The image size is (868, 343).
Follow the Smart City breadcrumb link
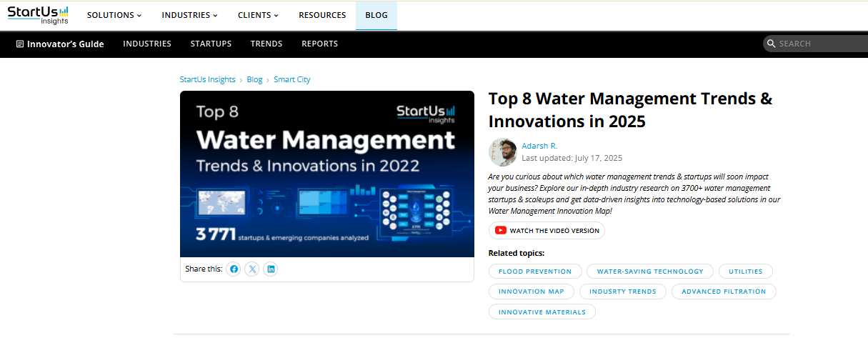[292, 79]
